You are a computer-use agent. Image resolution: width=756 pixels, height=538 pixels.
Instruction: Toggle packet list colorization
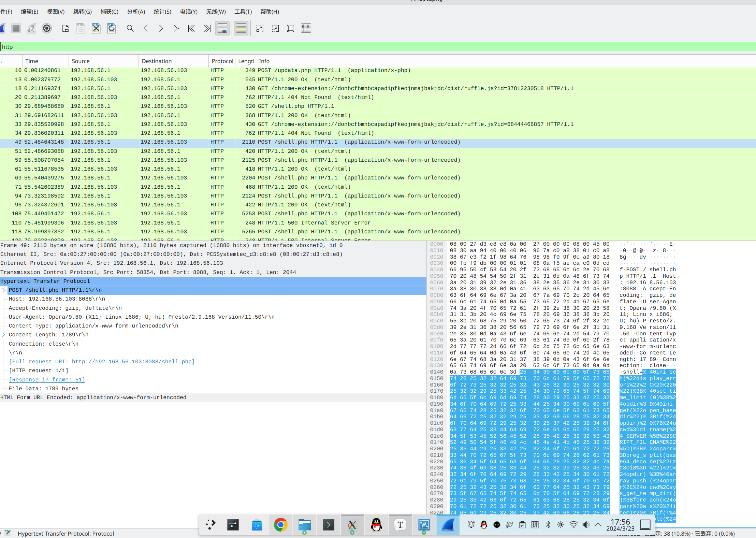(x=241, y=28)
